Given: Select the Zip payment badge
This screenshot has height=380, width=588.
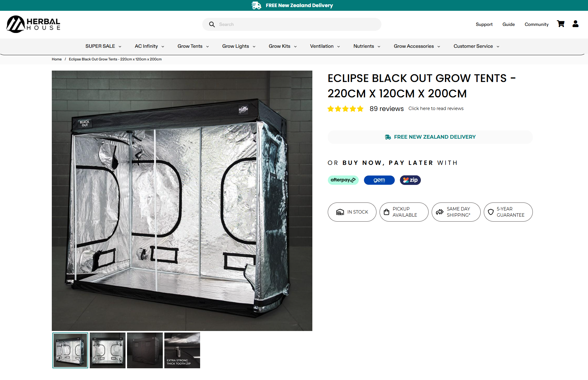Looking at the screenshot, I should (x=410, y=180).
